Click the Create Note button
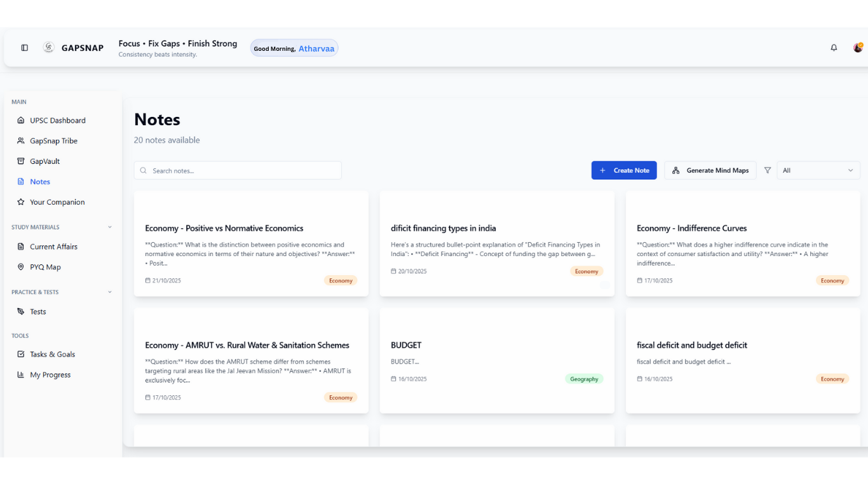Viewport: 868px width, 488px height. pyautogui.click(x=623, y=170)
